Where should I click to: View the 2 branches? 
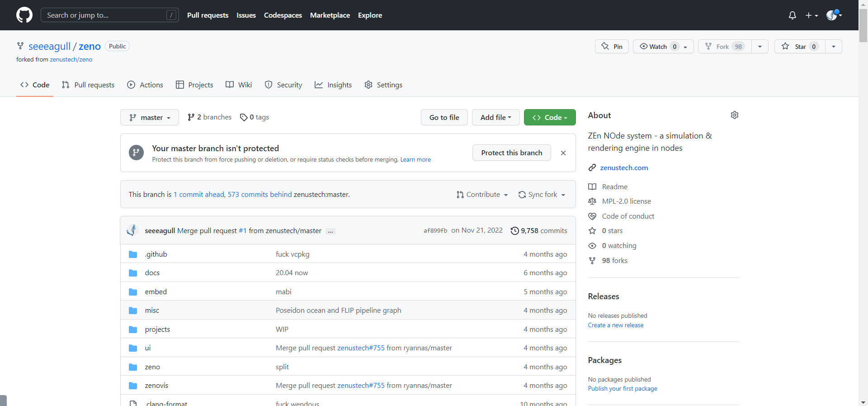(209, 117)
